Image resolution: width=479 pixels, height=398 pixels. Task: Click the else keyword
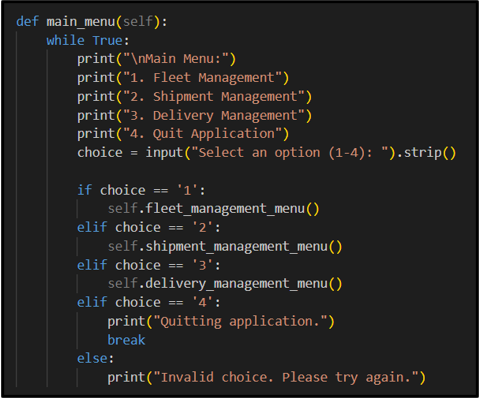tap(92, 359)
